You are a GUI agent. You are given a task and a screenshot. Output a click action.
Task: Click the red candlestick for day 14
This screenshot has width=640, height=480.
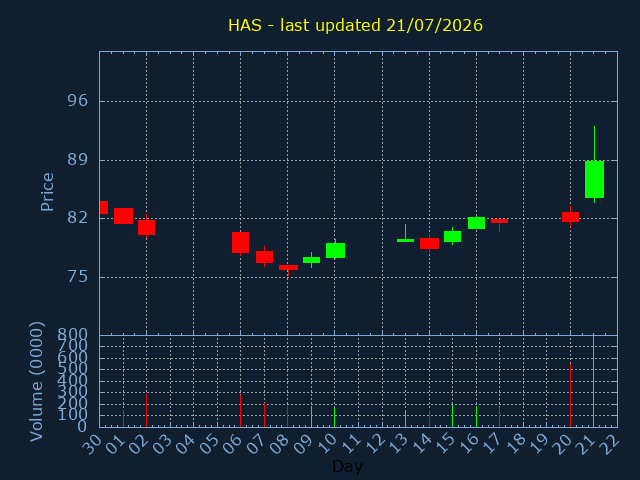click(429, 243)
